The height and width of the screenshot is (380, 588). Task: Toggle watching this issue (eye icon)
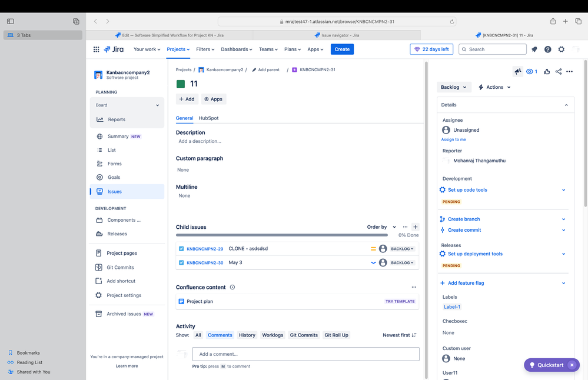(x=531, y=71)
